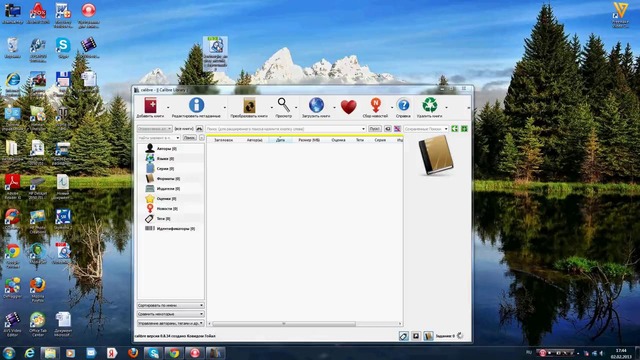Image resolution: width=640 pixels, height=360 pixels.
Task: Open 'Match any' dropdown below tag browser
Action: click(171, 314)
